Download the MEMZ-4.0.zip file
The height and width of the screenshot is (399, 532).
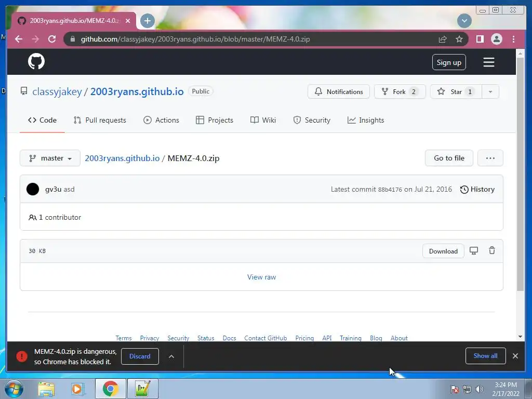pyautogui.click(x=443, y=251)
